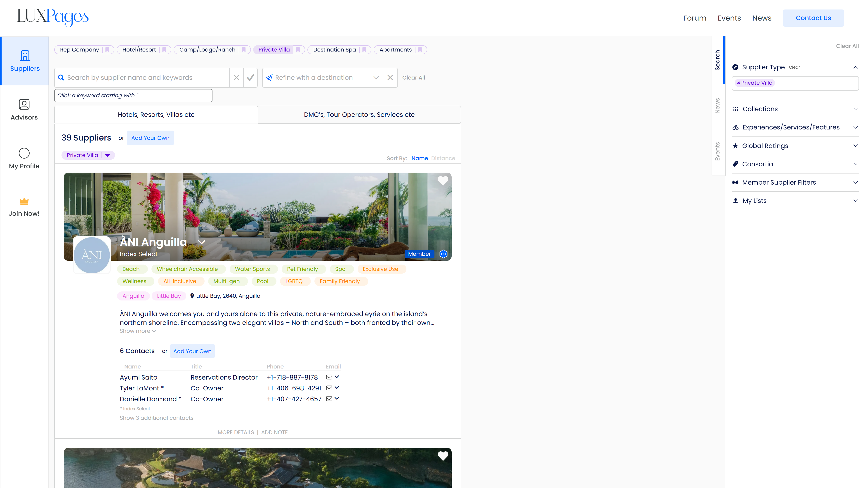
Task: Favorite ÀNI Anguilla with the heart
Action: pos(443,181)
